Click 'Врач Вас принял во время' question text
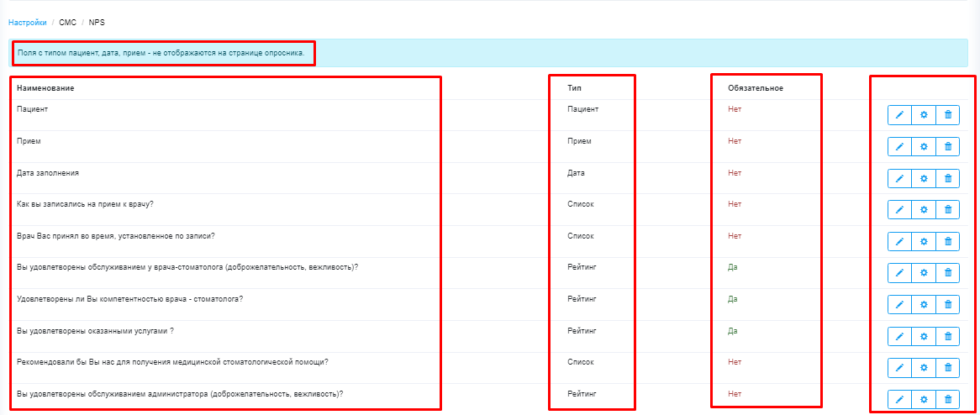This screenshot has width=980, height=415. [x=116, y=235]
